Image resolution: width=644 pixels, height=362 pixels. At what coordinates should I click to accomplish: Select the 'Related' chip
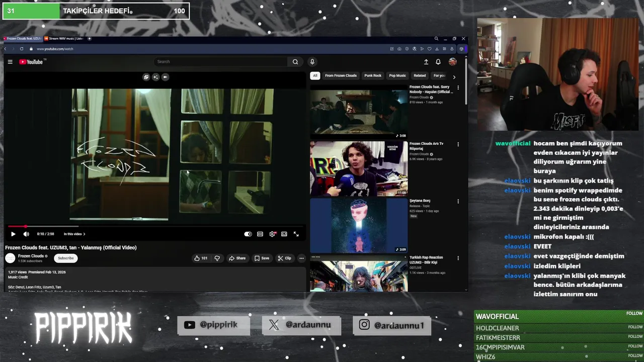click(420, 75)
